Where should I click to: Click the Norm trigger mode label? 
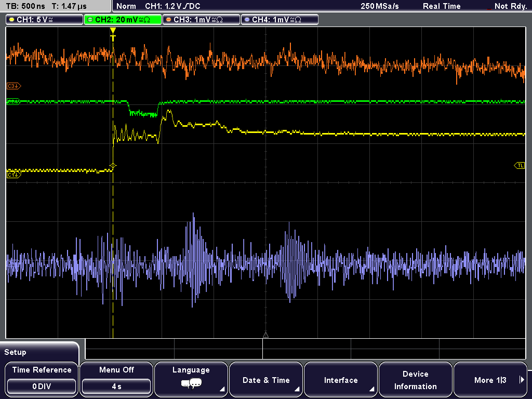[x=126, y=6]
